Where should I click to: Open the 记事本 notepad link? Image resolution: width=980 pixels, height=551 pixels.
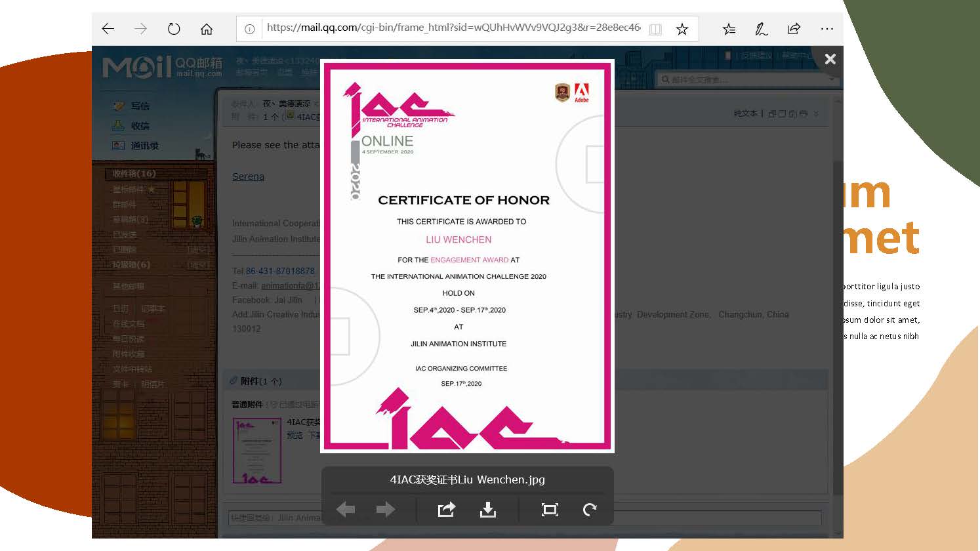tap(153, 309)
